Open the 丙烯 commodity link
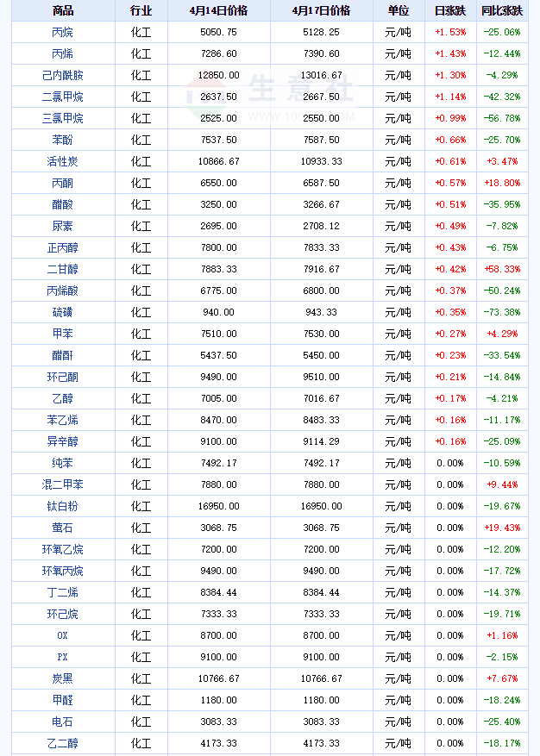The height and width of the screenshot is (756, 540). (63, 54)
